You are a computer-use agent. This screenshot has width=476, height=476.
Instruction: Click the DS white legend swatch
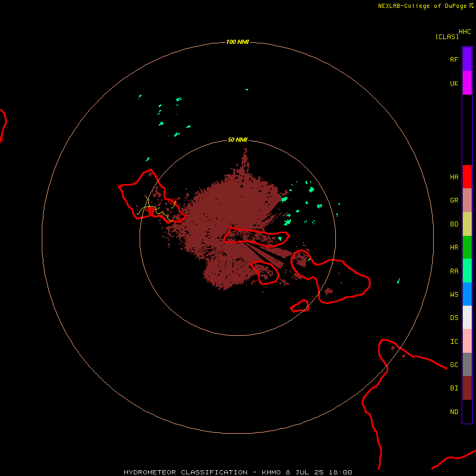(x=467, y=317)
